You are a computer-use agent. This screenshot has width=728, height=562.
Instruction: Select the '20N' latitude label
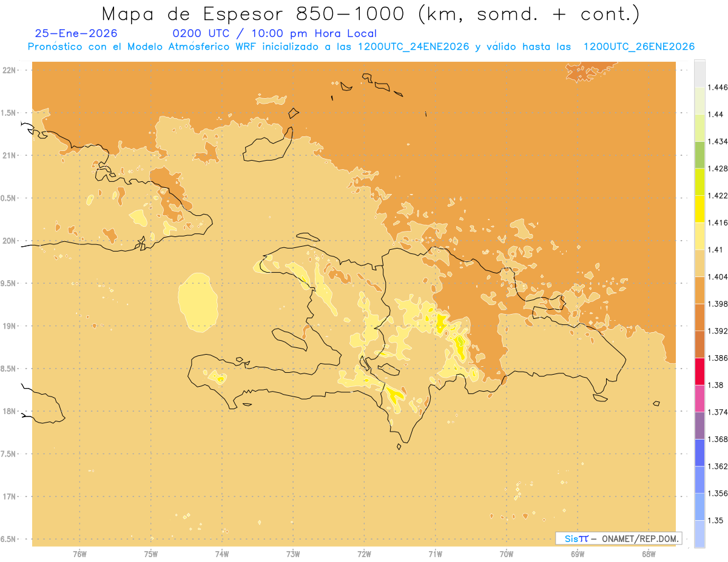9,241
